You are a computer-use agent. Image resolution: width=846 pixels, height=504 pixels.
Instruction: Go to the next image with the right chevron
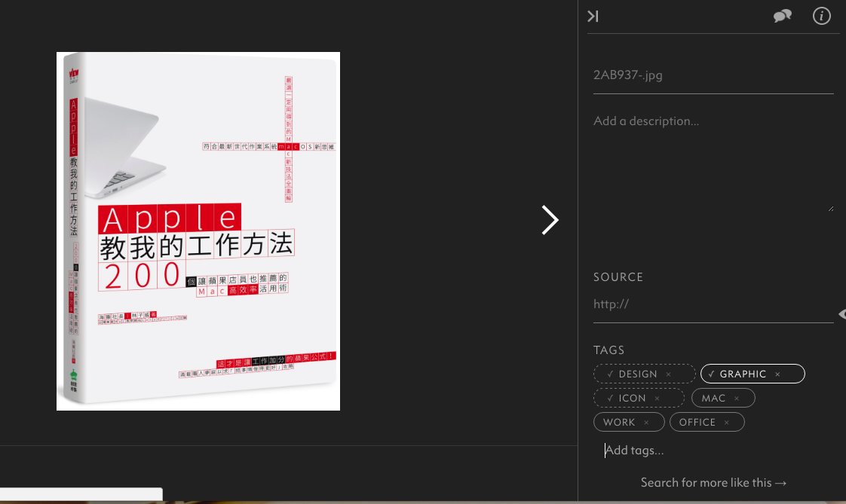click(x=550, y=220)
